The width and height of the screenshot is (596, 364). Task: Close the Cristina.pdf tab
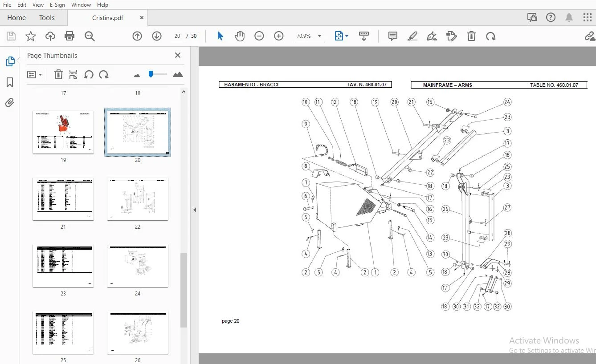pyautogui.click(x=142, y=18)
